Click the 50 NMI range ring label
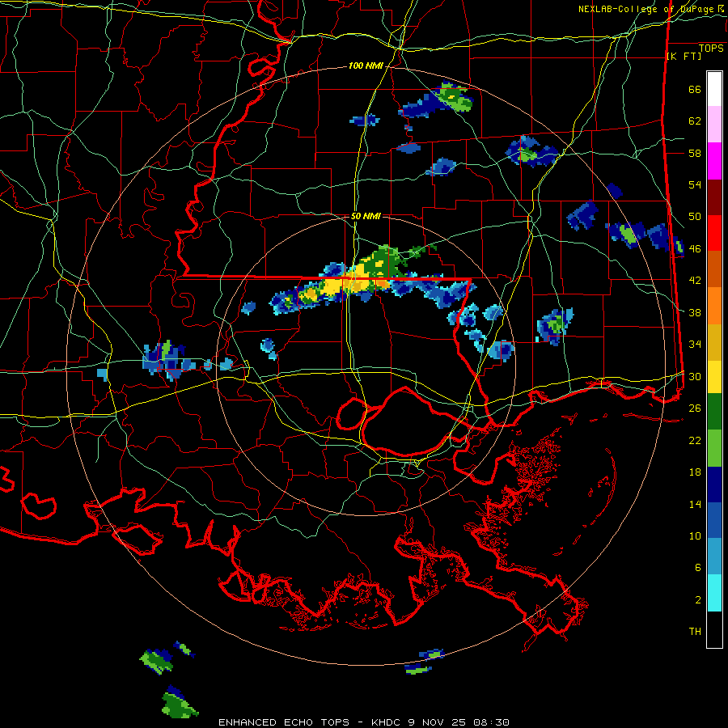This screenshot has width=728, height=728. pos(366,216)
